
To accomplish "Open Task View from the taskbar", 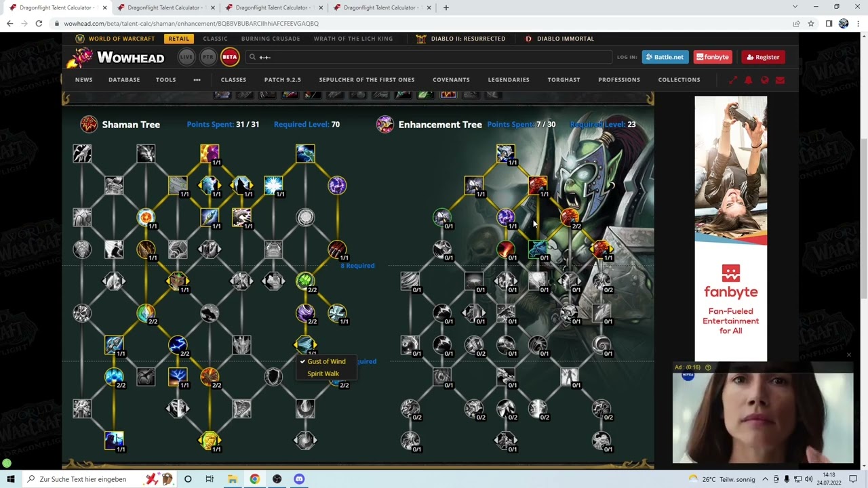I will [210, 479].
